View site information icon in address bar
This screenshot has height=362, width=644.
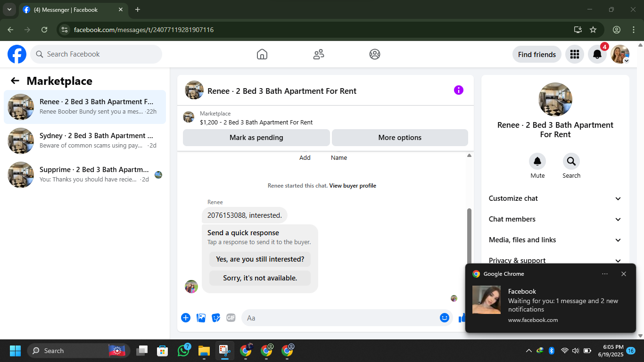pos(65,30)
